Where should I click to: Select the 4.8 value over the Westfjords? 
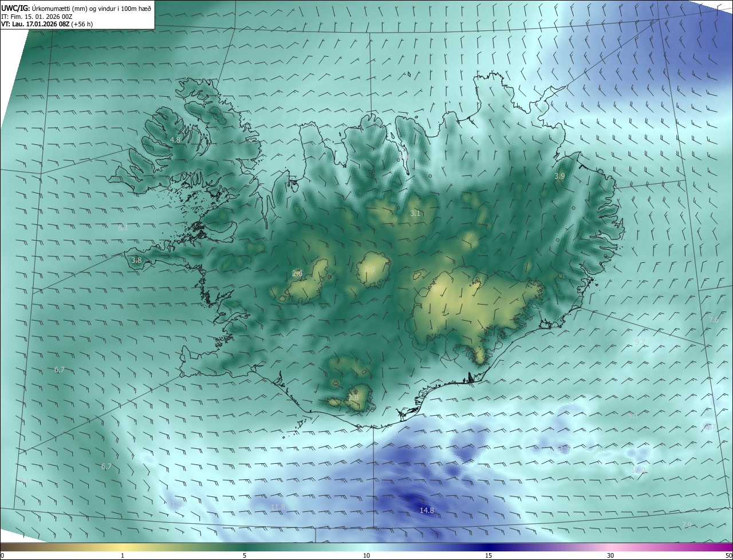(175, 140)
